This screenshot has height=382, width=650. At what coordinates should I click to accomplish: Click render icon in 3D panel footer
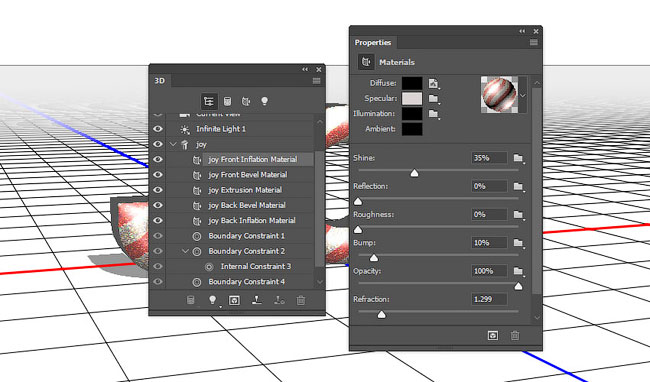234,300
